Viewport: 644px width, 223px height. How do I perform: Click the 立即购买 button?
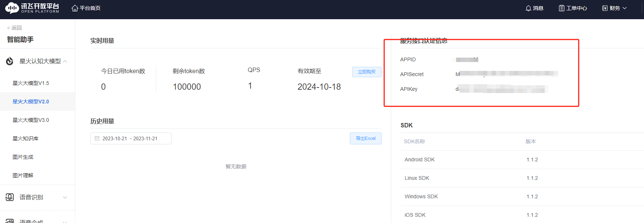[x=366, y=72]
